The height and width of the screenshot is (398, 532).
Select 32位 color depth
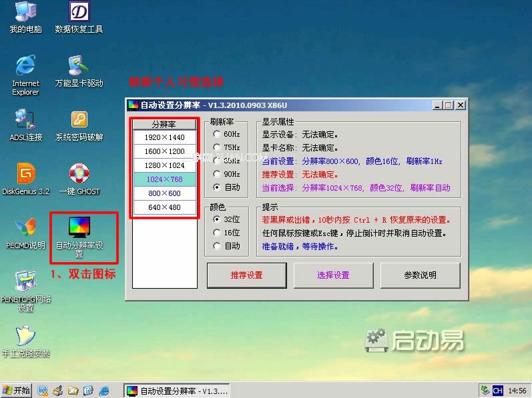coord(227,219)
